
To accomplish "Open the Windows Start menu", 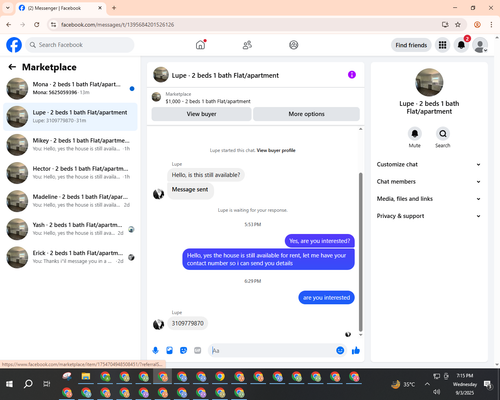I will point(9,384).
